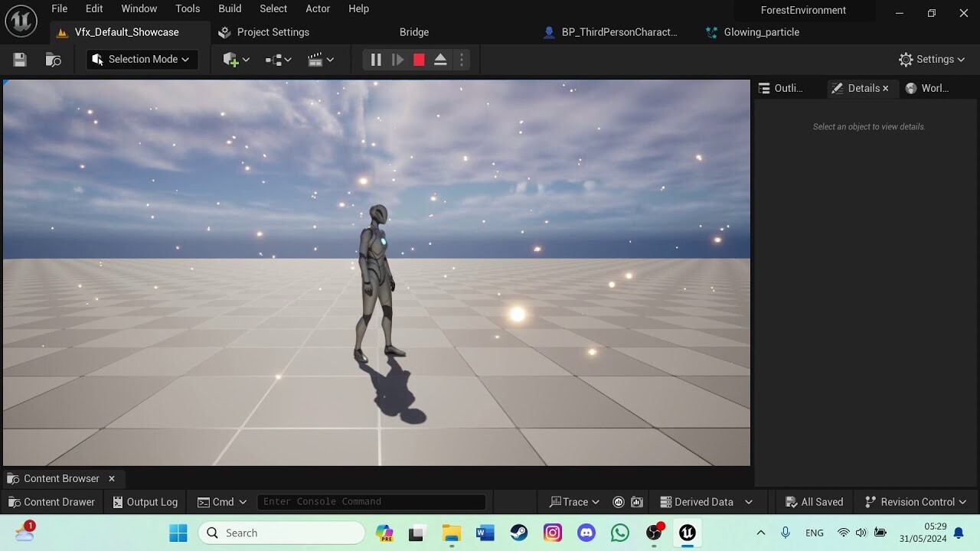Screen dimensions: 980x551
Task: Stop the running game session
Action: 418,59
